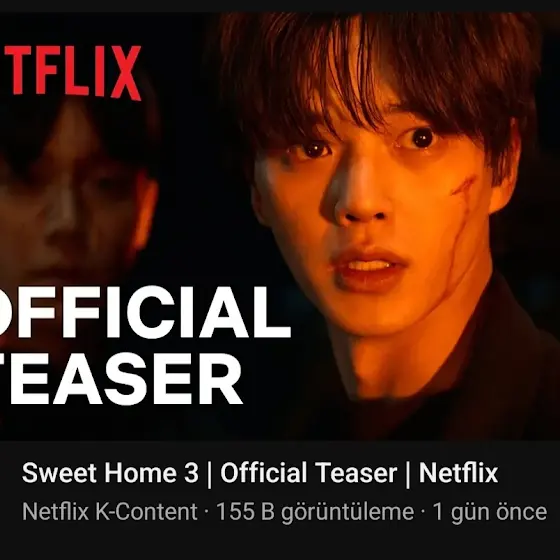560x560 pixels.
Task: Click the character's dark hair in the thumbnail
Action: (x=375, y=71)
